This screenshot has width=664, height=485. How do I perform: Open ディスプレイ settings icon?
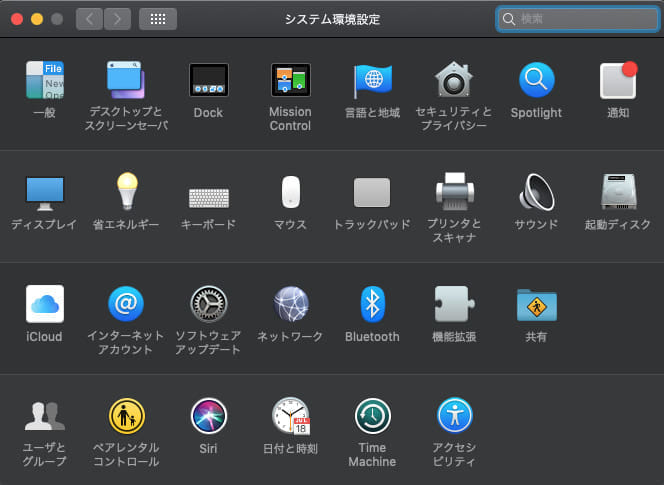44,192
